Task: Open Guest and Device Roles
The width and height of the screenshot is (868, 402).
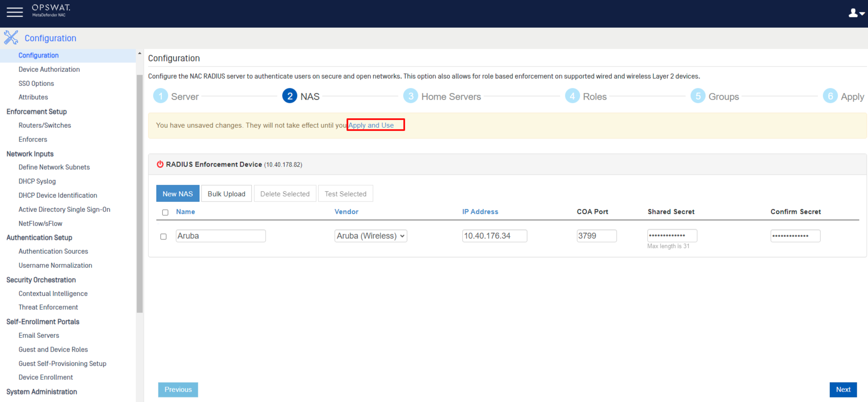Action: (53, 350)
